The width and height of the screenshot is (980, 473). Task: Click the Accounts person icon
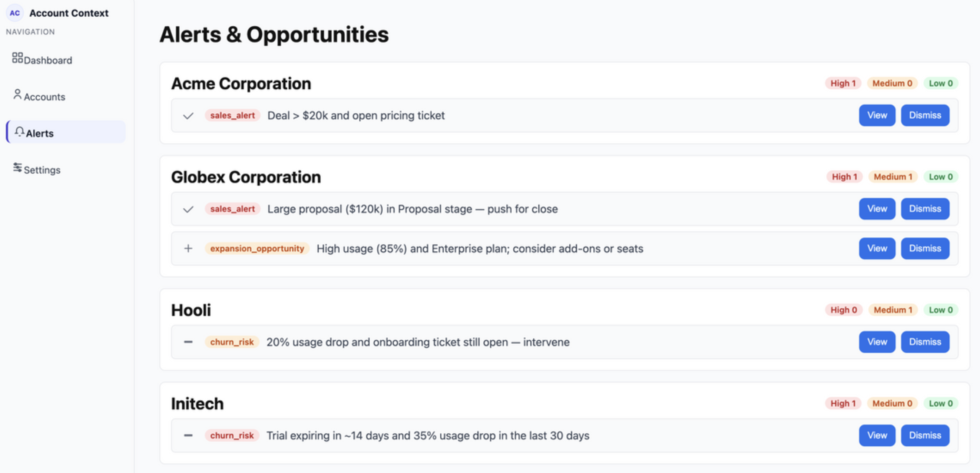coord(17,95)
